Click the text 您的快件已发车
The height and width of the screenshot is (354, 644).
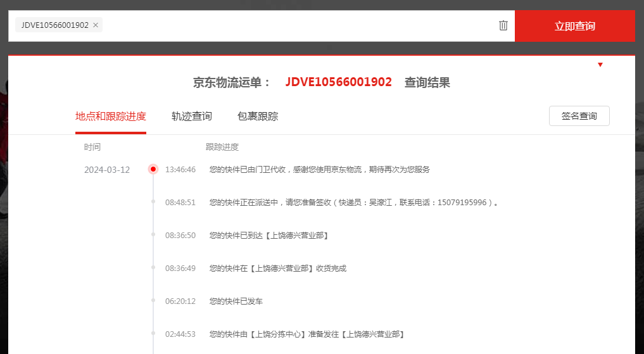tap(236, 301)
